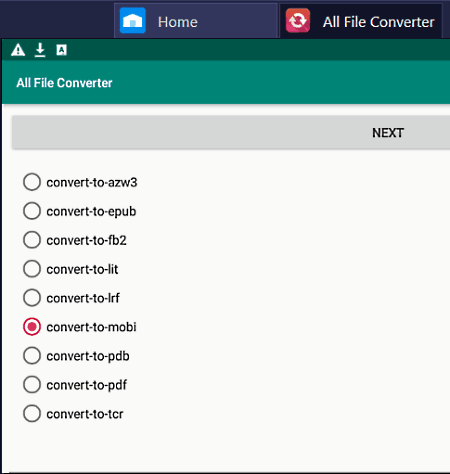450x474 pixels.
Task: Click the convert-to-epub label text
Action: coord(91,212)
